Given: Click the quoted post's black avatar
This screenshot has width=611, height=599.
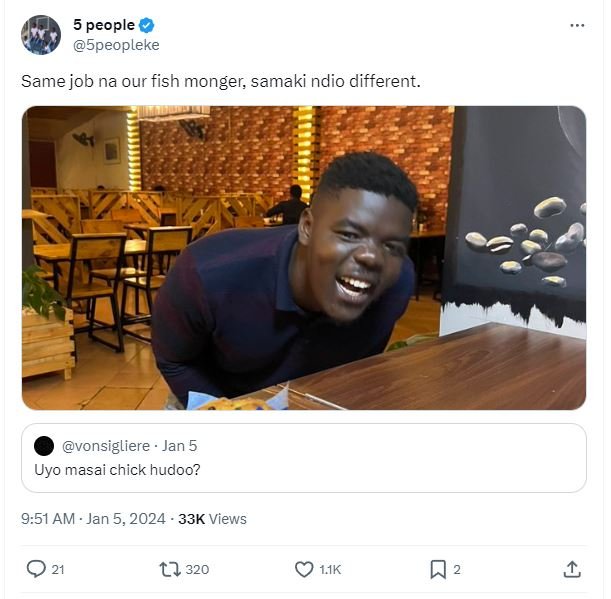Looking at the screenshot, I should click(x=44, y=445).
